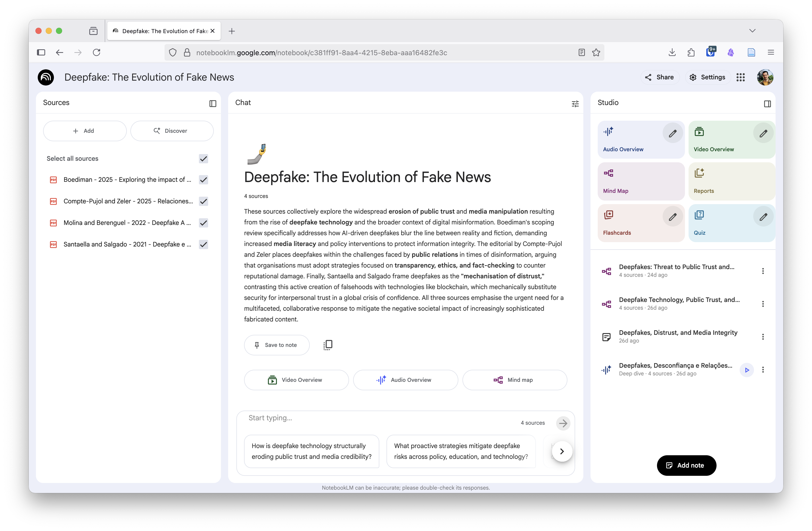This screenshot has height=531, width=812.
Task: Copy summary with copy icon
Action: click(x=327, y=345)
